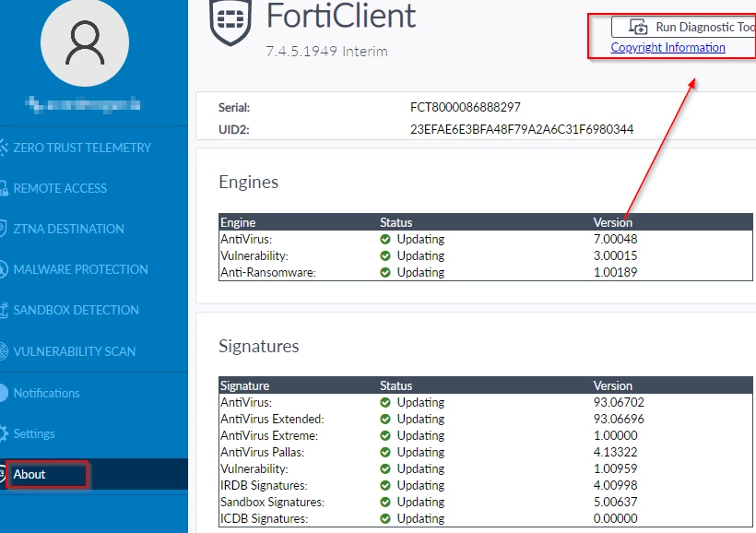This screenshot has width=756, height=533.
Task: Click version text 7.4.5.1949 Interim
Action: [x=326, y=51]
